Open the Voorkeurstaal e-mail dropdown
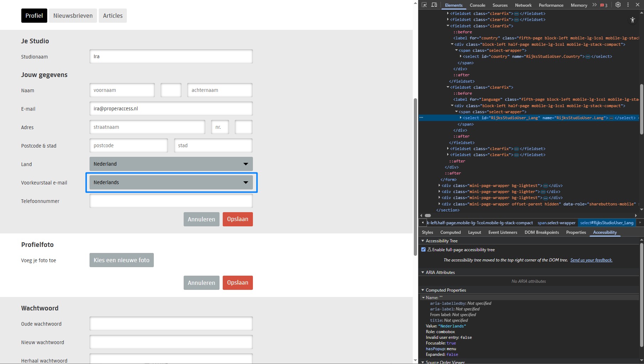Screen dimensions: 644x364 (x=171, y=182)
